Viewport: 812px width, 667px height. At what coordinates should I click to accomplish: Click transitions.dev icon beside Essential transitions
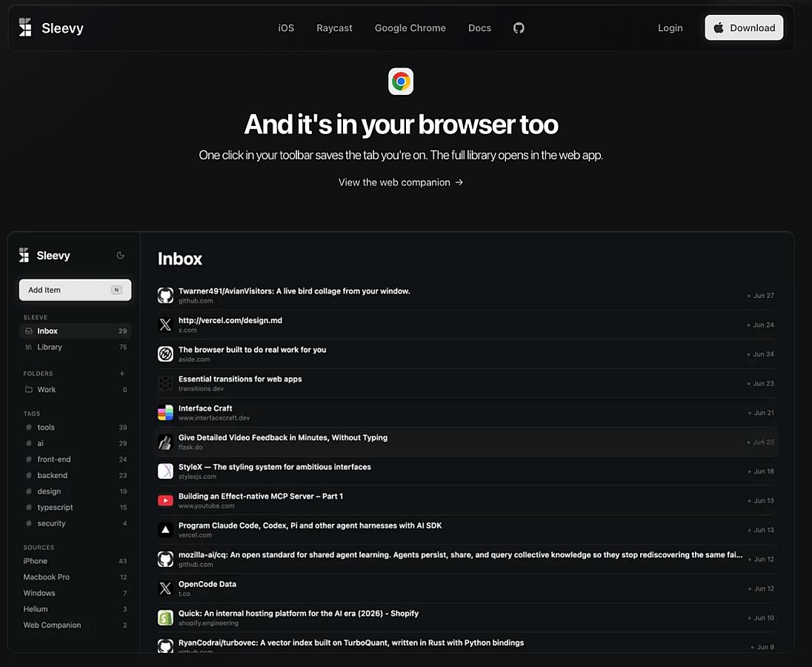(x=165, y=383)
